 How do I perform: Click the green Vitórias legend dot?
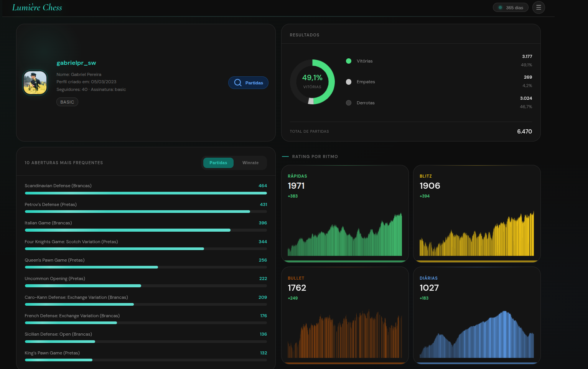coord(349,61)
